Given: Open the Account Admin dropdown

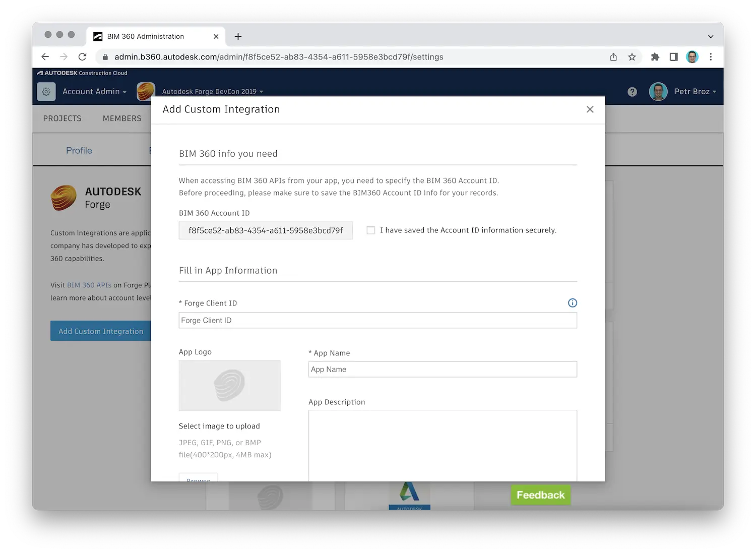Looking at the screenshot, I should click(x=94, y=91).
